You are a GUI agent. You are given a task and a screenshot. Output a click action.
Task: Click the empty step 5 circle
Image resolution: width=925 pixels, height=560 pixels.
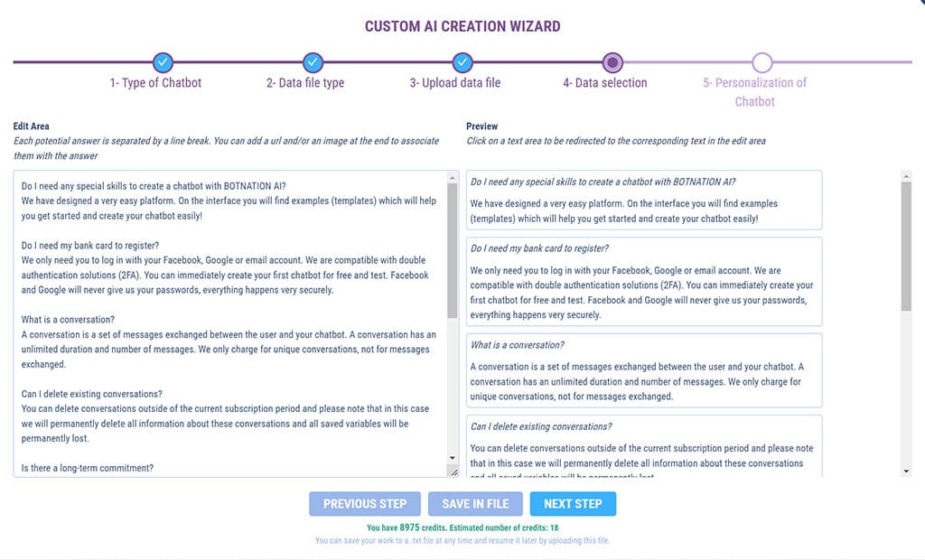[x=762, y=62]
